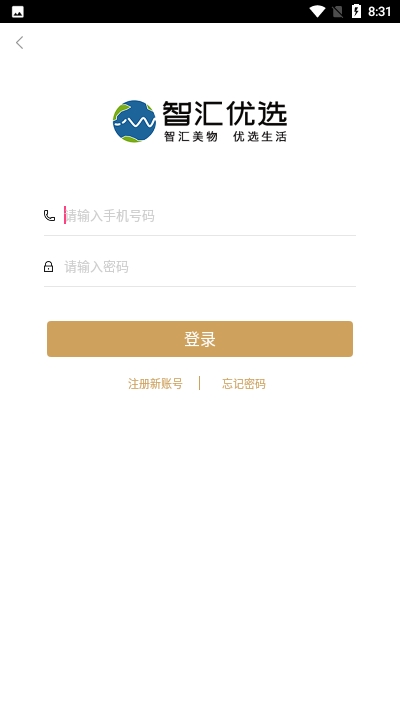
Task: Tap the 登录 login button
Action: click(x=200, y=339)
